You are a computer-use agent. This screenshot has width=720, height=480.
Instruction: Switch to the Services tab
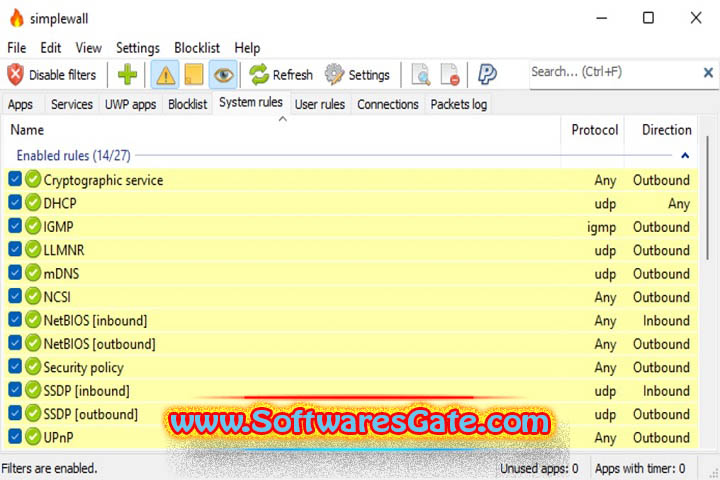(x=72, y=105)
